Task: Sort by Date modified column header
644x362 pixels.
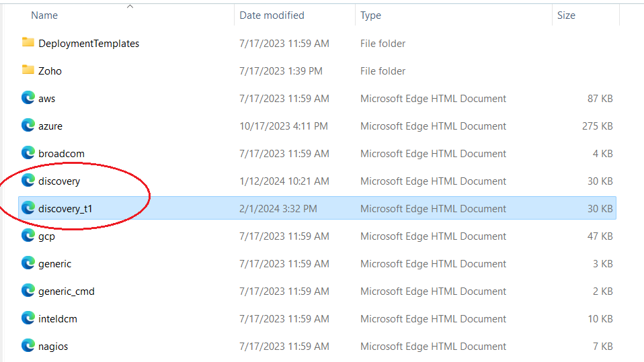Action: click(x=272, y=15)
